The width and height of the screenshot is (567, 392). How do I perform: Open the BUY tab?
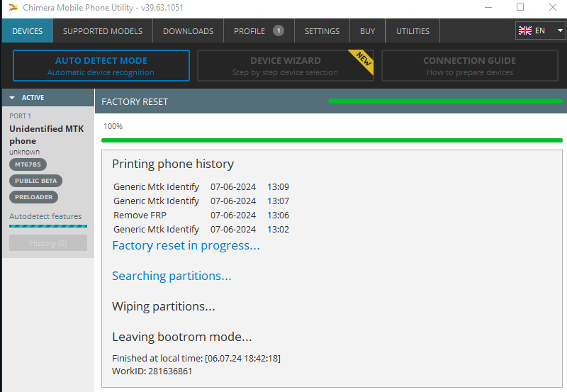pos(367,31)
